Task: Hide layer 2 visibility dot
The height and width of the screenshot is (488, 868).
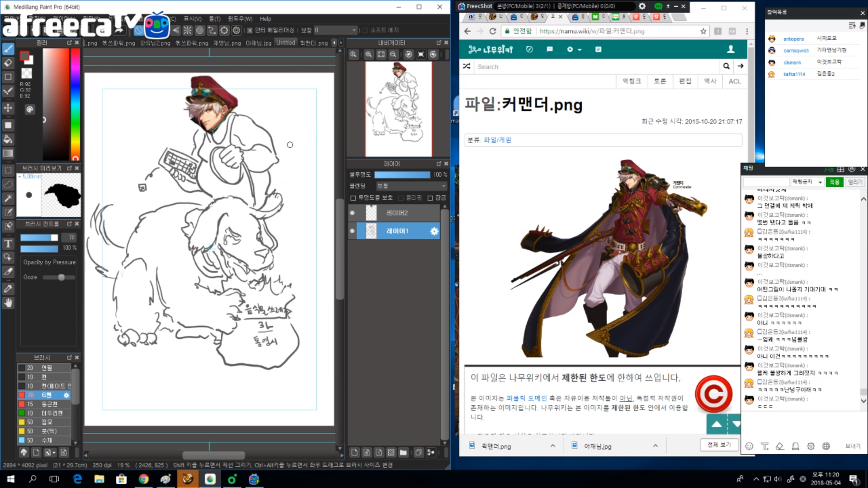Action: [352, 213]
